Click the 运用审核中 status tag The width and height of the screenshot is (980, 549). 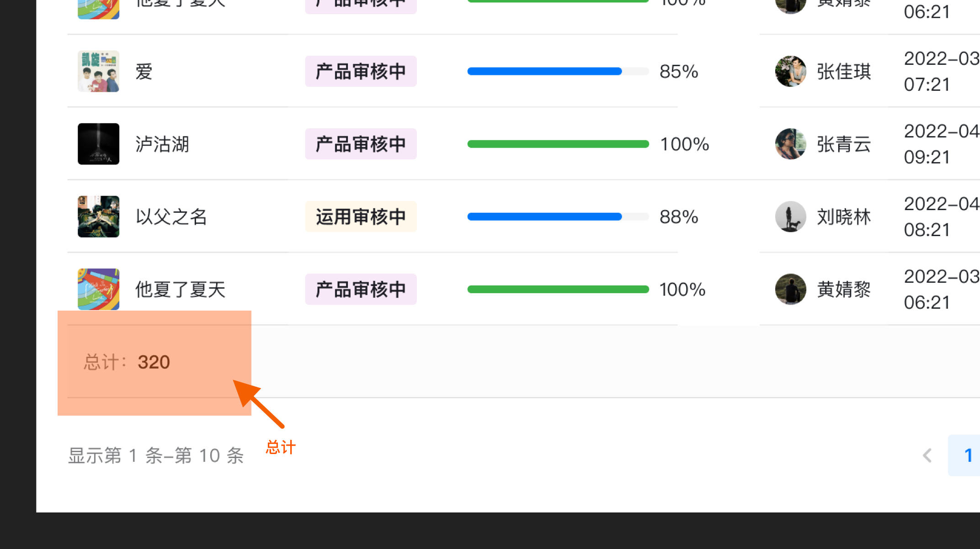pyautogui.click(x=361, y=216)
